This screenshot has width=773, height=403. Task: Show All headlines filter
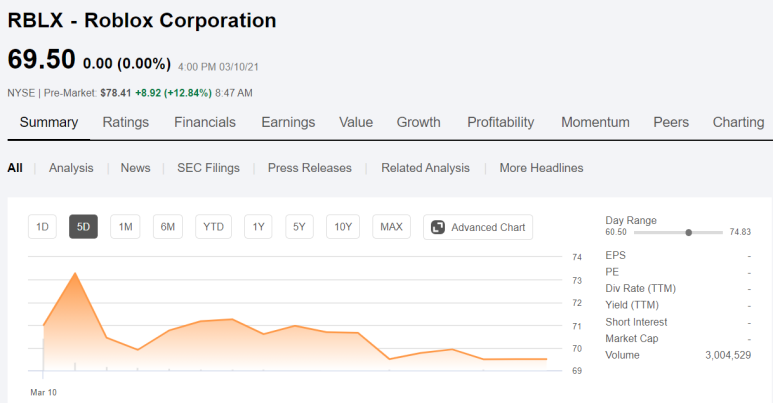tap(15, 168)
